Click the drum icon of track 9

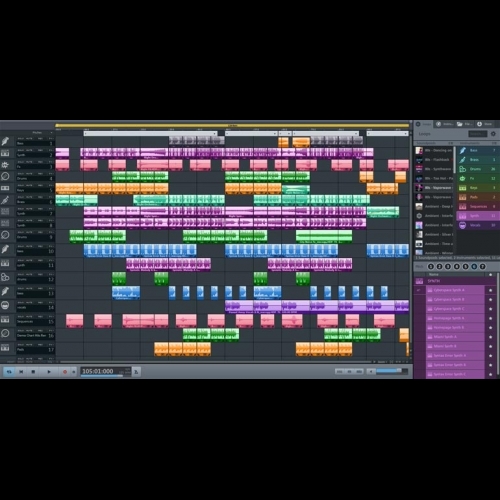[5, 235]
